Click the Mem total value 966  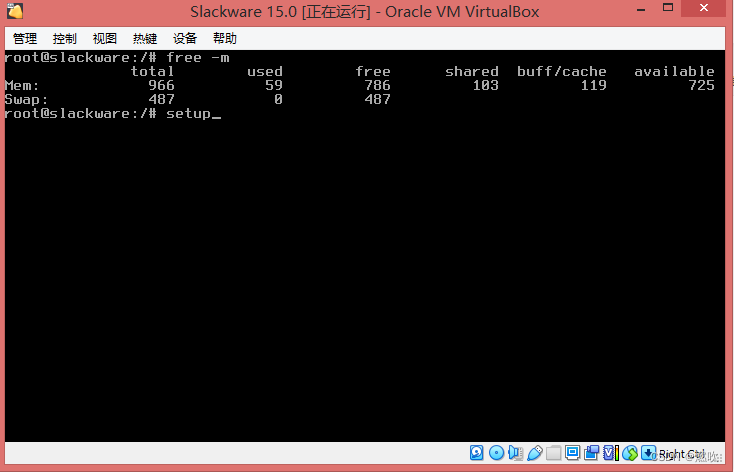161,85
